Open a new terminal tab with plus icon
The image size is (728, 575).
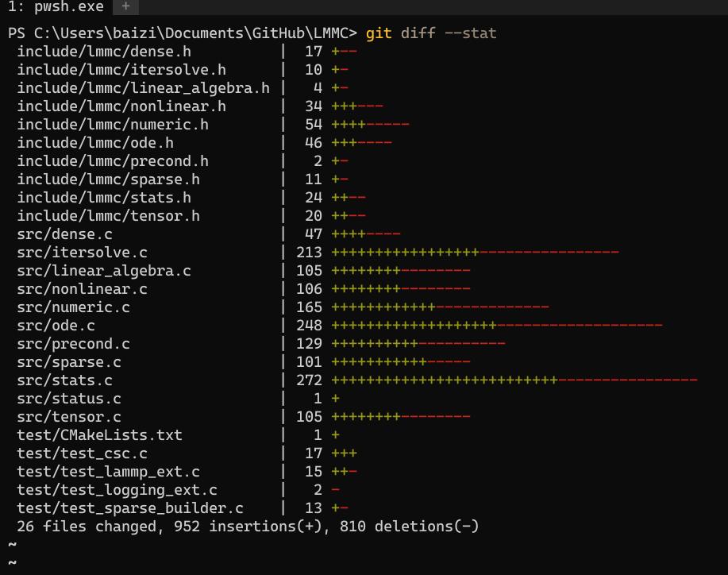coord(125,6)
